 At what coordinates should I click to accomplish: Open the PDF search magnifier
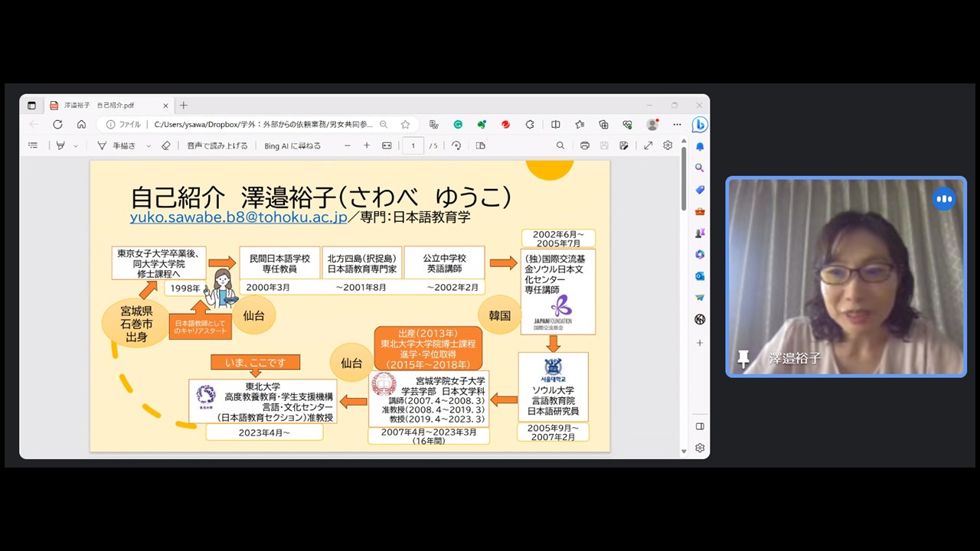click(x=560, y=145)
